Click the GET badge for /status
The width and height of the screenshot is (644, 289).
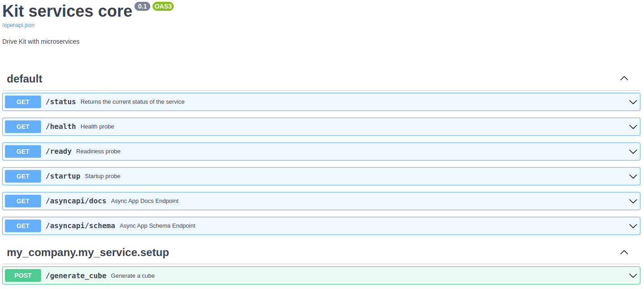click(23, 102)
